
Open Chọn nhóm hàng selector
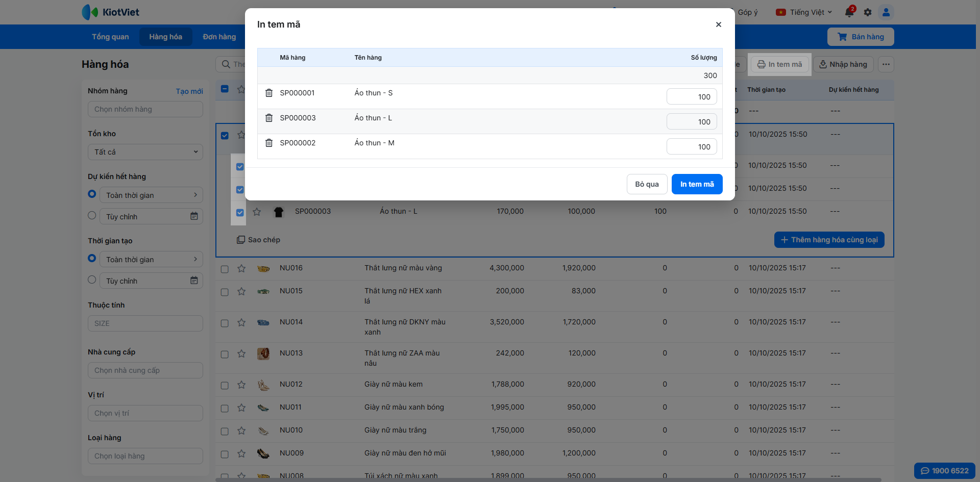pyautogui.click(x=145, y=109)
